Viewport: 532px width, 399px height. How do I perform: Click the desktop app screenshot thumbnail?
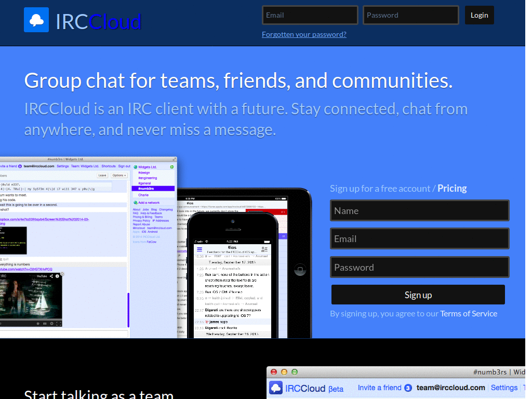(x=88, y=247)
